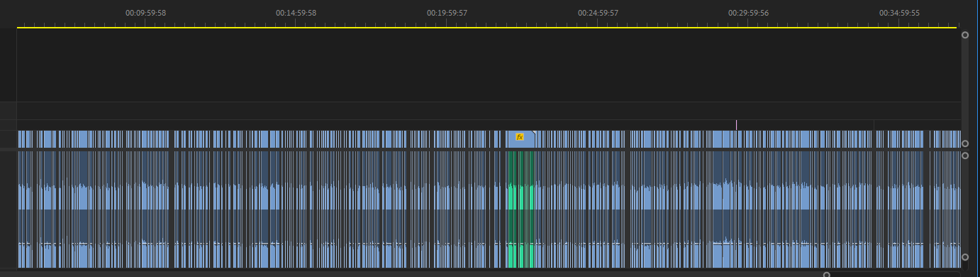Select the green highlighted audio clip
980x277 pixels.
tap(520, 210)
